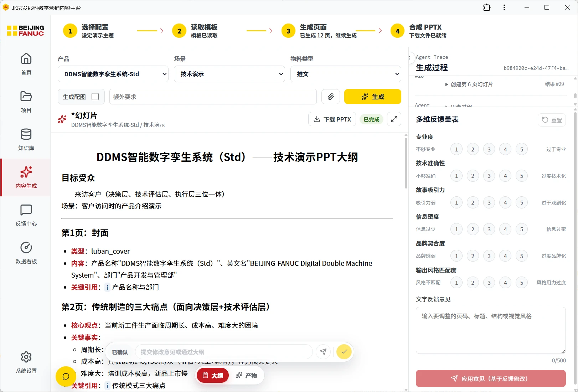
Task: Go to step 4 合成 PPTX
Action: pos(419,31)
